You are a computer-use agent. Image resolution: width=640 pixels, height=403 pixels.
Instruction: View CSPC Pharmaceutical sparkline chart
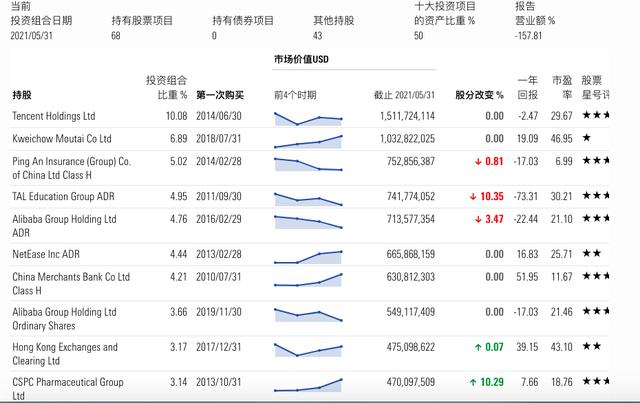point(308,385)
